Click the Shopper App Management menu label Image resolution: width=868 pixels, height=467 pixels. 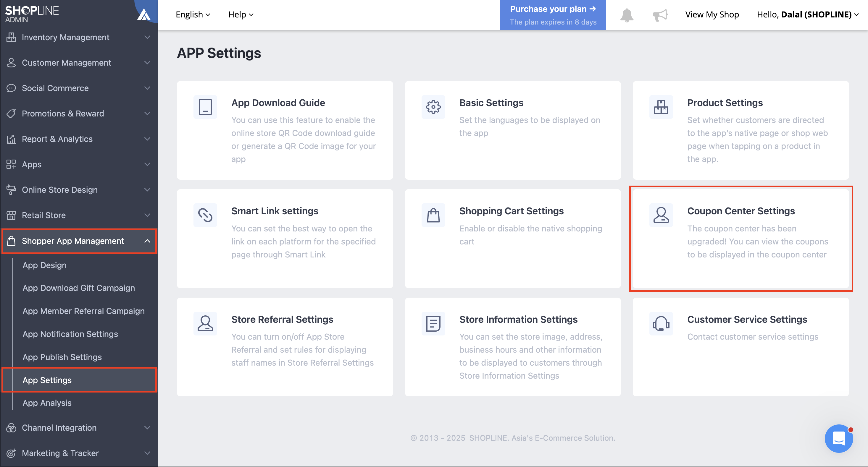click(73, 241)
